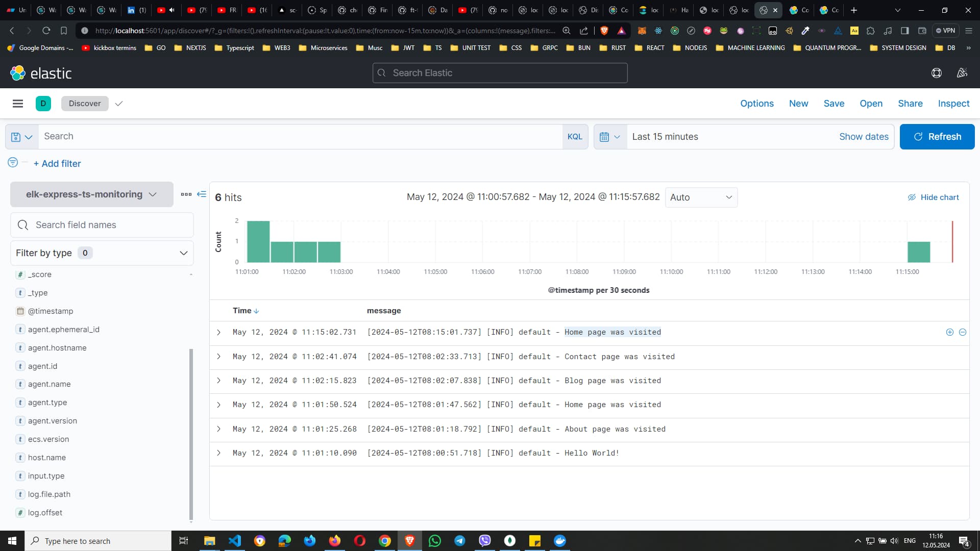Click the Options menu item
Image resolution: width=980 pixels, height=551 pixels.
[756, 104]
